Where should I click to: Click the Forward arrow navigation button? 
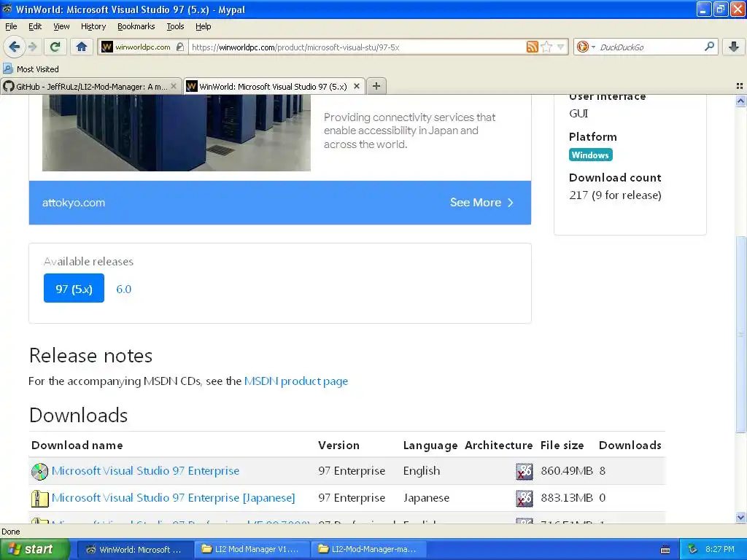click(32, 47)
